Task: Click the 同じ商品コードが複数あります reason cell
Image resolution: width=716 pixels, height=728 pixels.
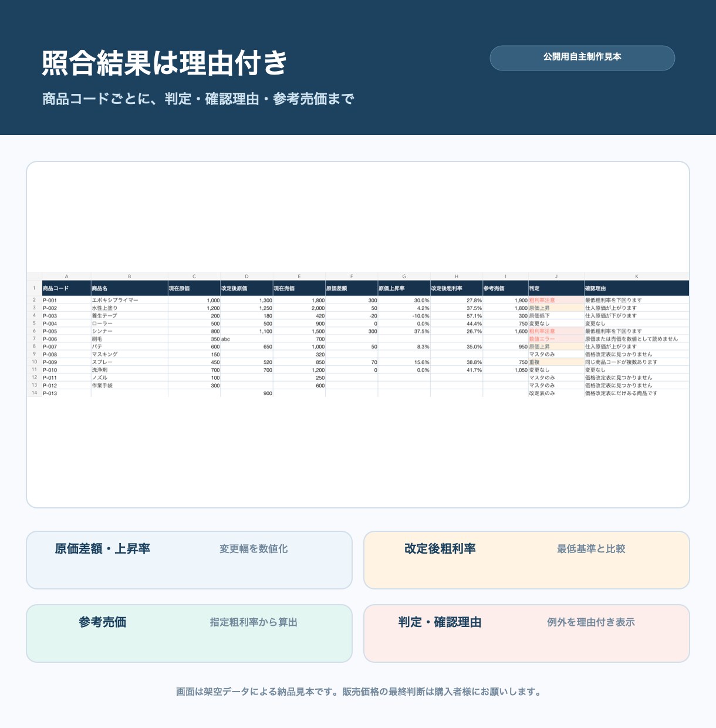Action: pyautogui.click(x=637, y=362)
